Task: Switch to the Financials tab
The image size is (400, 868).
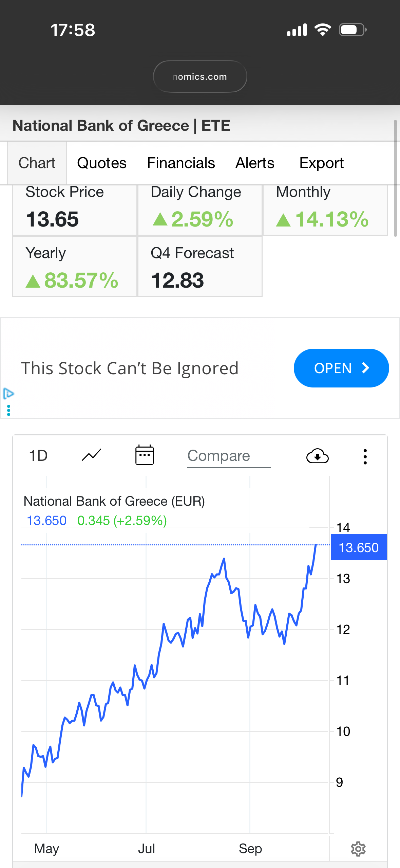Action: coord(181,163)
